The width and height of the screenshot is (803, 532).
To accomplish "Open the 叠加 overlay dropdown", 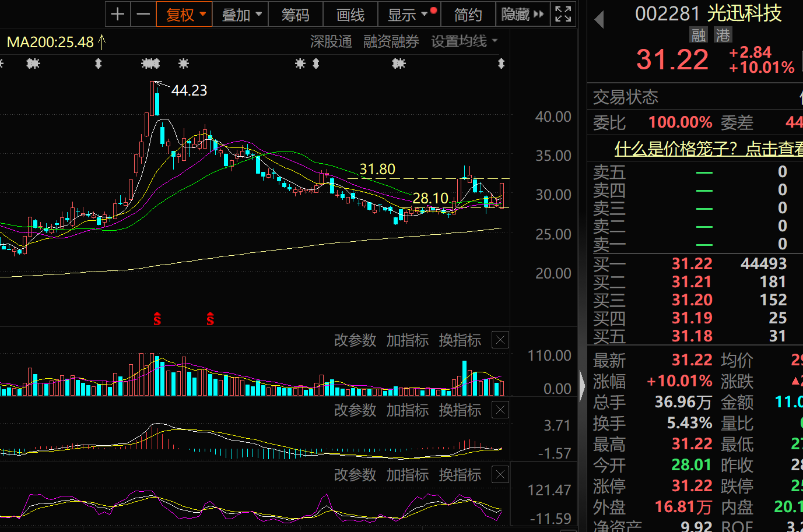I will [240, 14].
